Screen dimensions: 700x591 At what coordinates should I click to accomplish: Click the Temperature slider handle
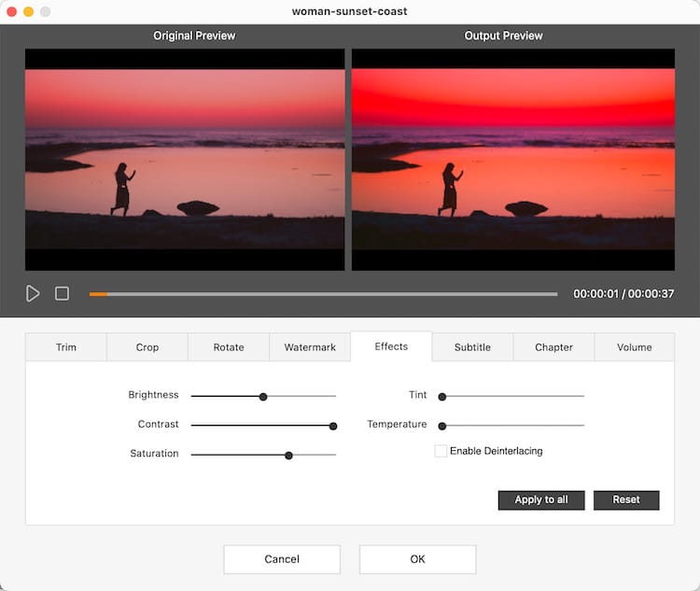442,425
